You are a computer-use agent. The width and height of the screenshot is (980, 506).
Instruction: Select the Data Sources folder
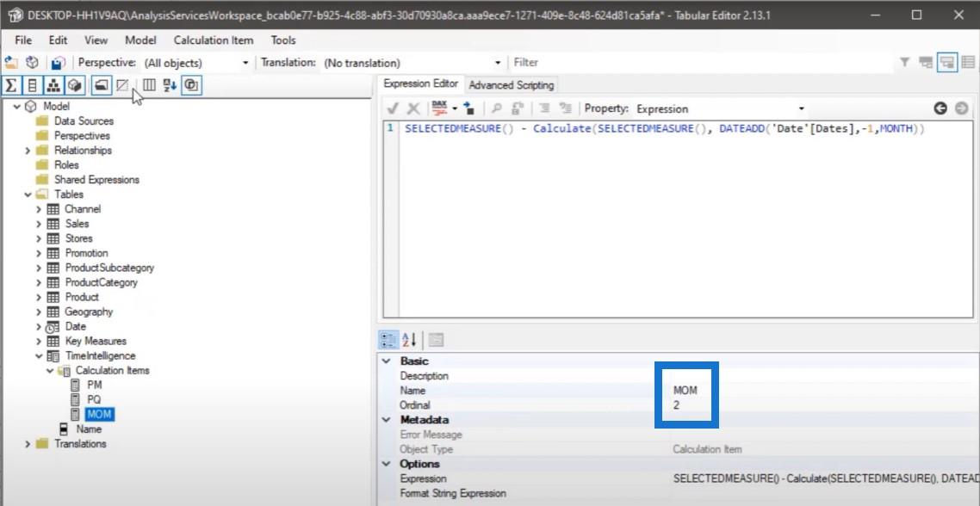[x=84, y=120]
